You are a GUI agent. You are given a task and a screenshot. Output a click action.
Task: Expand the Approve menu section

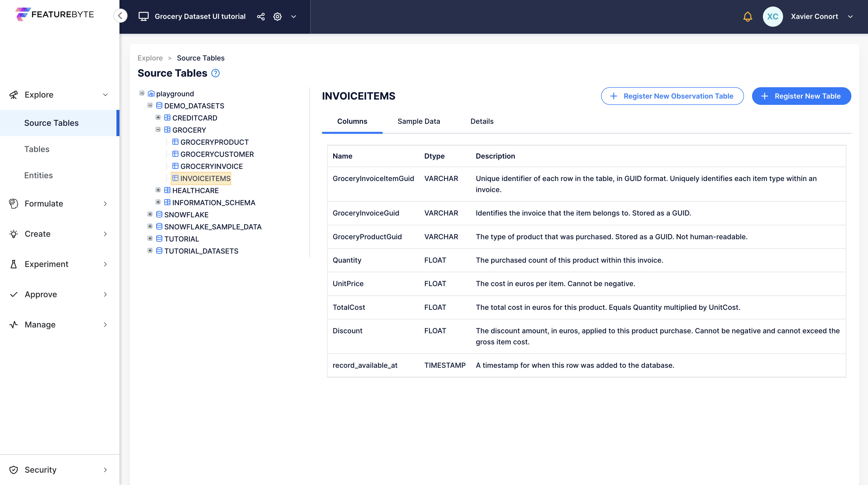(x=105, y=295)
